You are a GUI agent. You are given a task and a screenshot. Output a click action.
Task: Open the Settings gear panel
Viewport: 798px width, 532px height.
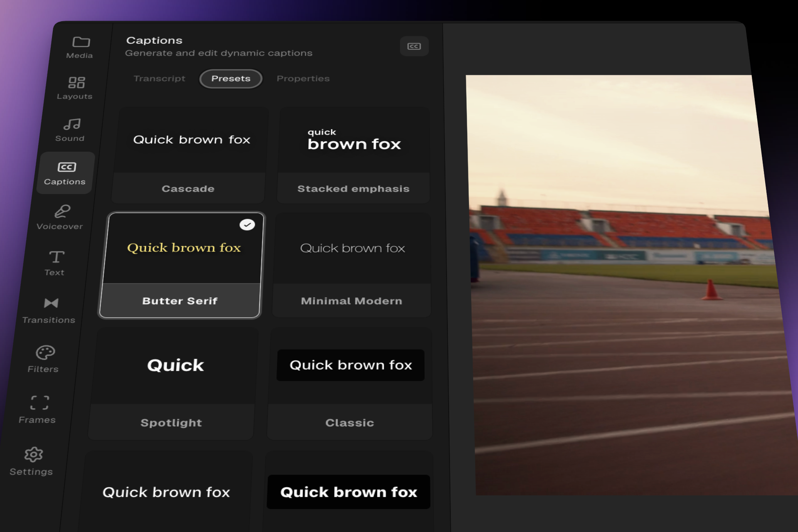33,461
